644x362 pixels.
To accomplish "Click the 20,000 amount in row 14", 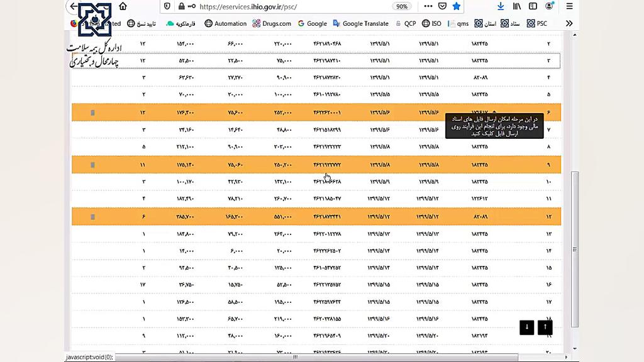I will pos(285,251).
